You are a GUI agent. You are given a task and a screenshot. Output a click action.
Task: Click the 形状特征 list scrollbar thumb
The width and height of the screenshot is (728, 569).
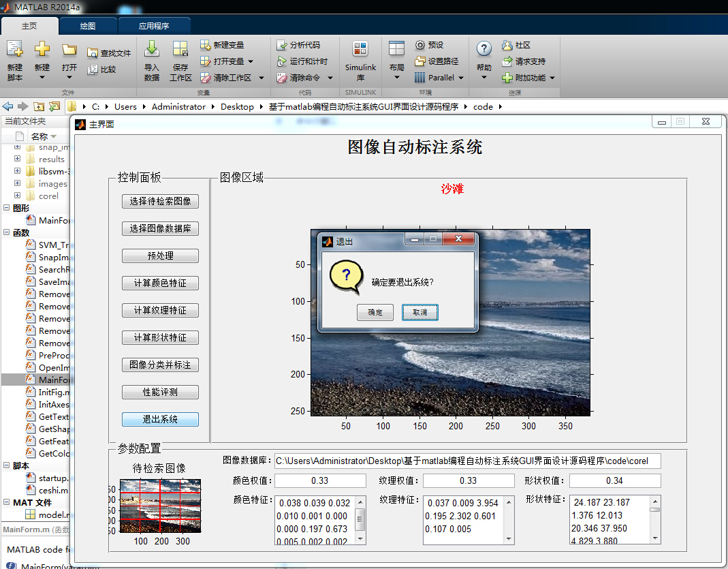[x=654, y=510]
